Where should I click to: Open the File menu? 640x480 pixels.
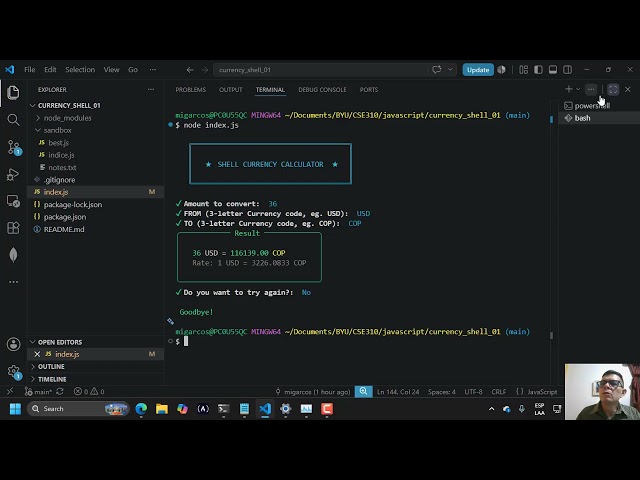29,70
